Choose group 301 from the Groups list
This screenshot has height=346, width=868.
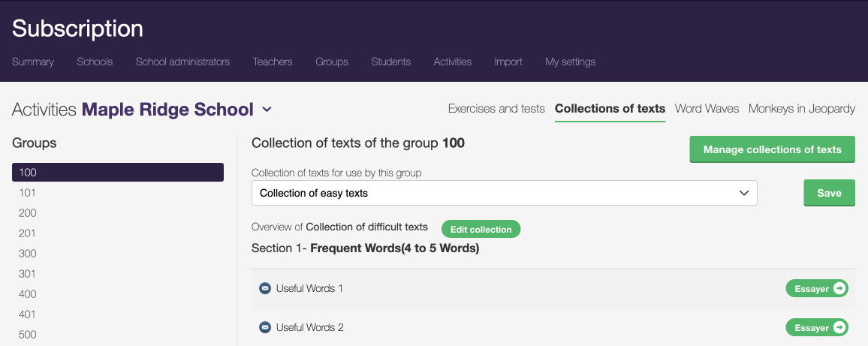(x=28, y=274)
